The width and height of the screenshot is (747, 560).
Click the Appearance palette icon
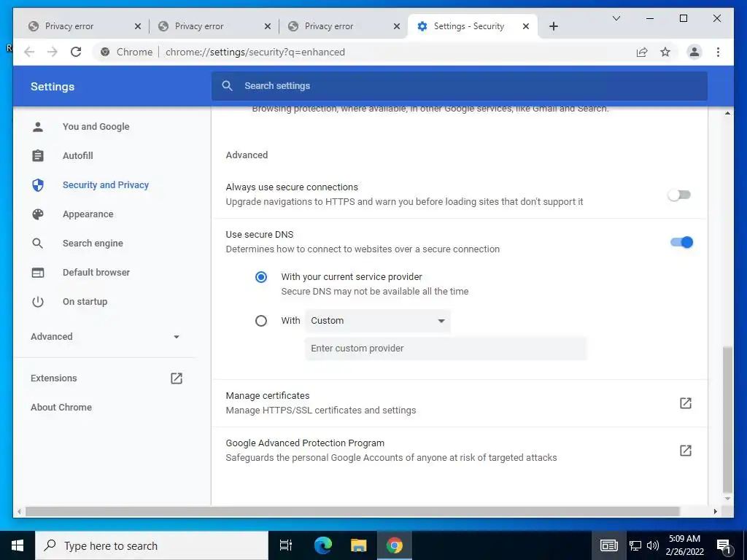point(38,214)
